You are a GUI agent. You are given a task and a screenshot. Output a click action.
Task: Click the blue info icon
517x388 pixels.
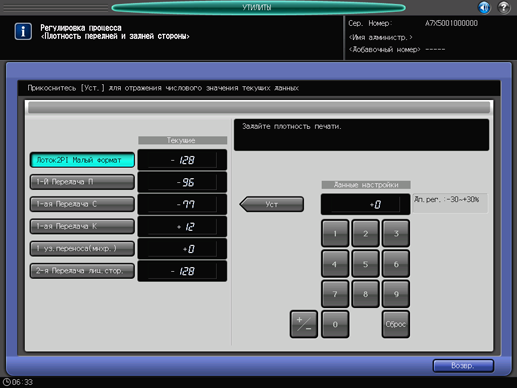pyautogui.click(x=23, y=31)
